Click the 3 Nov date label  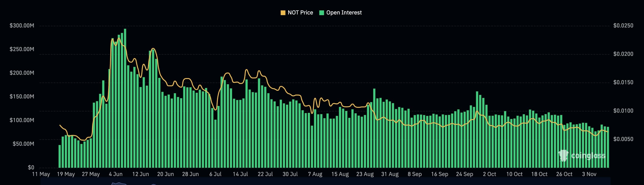tap(589, 174)
